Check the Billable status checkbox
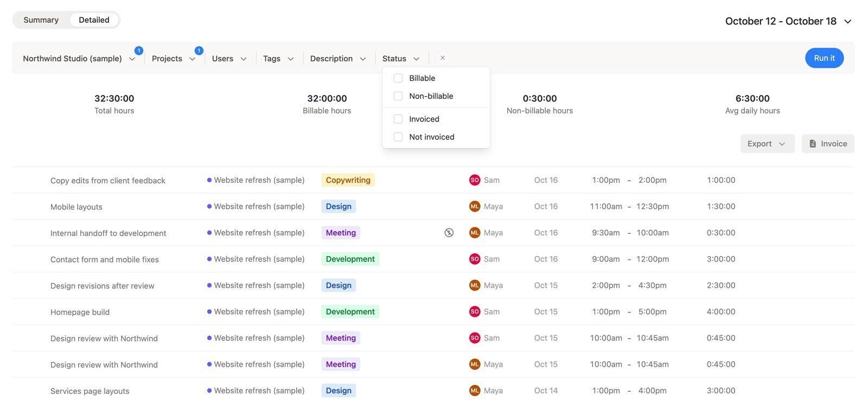 (x=398, y=78)
